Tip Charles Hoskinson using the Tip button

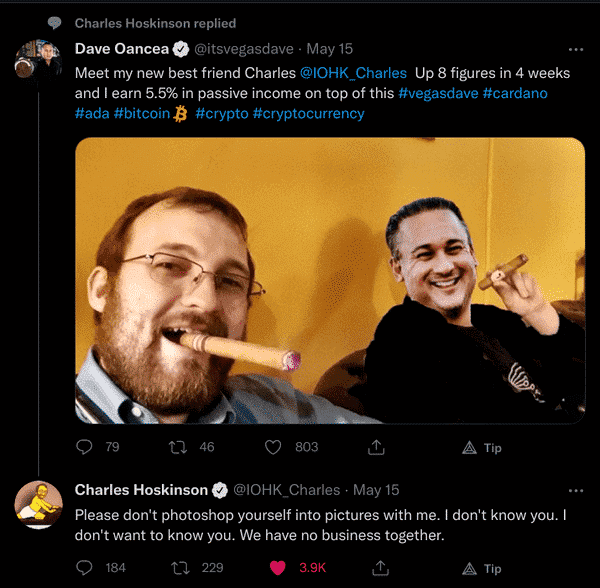481,568
